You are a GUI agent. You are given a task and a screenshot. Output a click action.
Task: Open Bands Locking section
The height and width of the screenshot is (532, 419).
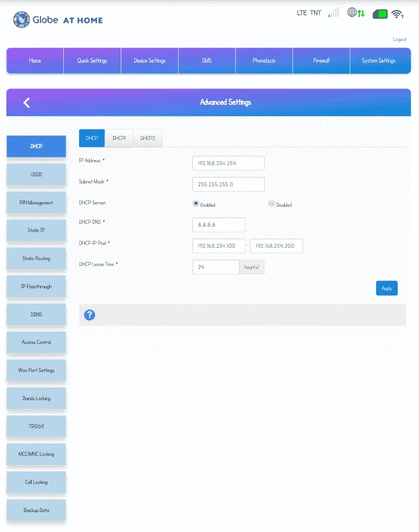pos(36,398)
